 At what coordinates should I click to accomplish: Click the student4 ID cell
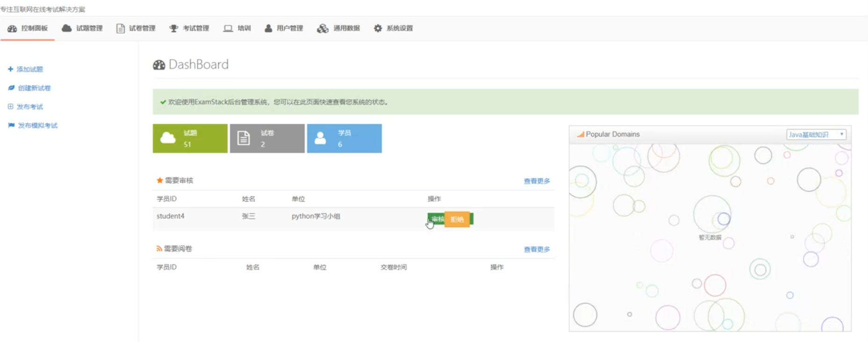[171, 216]
